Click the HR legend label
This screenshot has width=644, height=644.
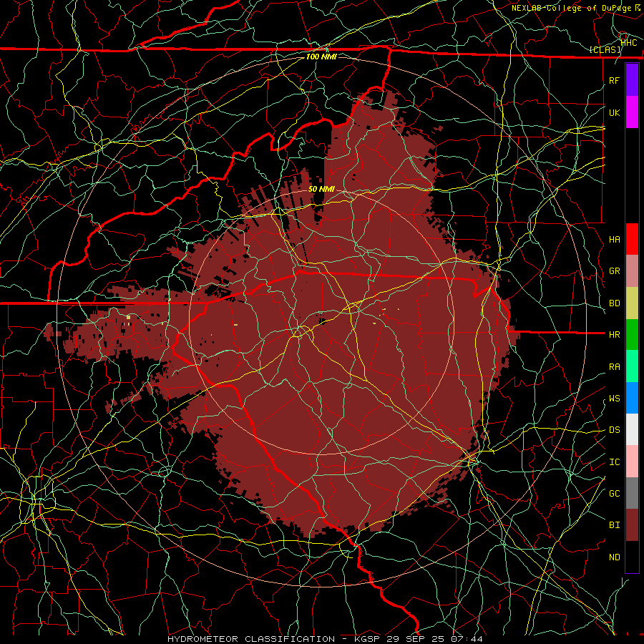(x=614, y=335)
